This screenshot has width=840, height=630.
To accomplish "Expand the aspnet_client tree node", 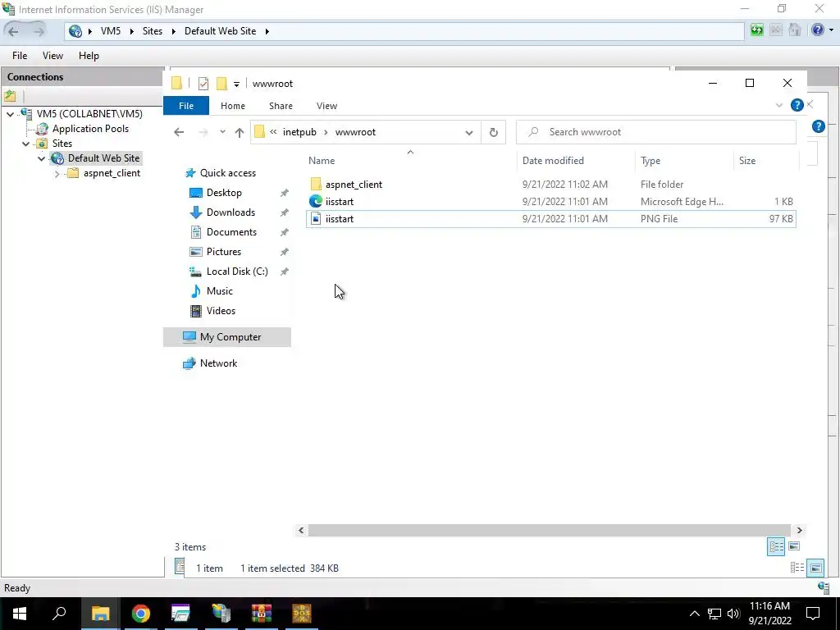I will [57, 174].
